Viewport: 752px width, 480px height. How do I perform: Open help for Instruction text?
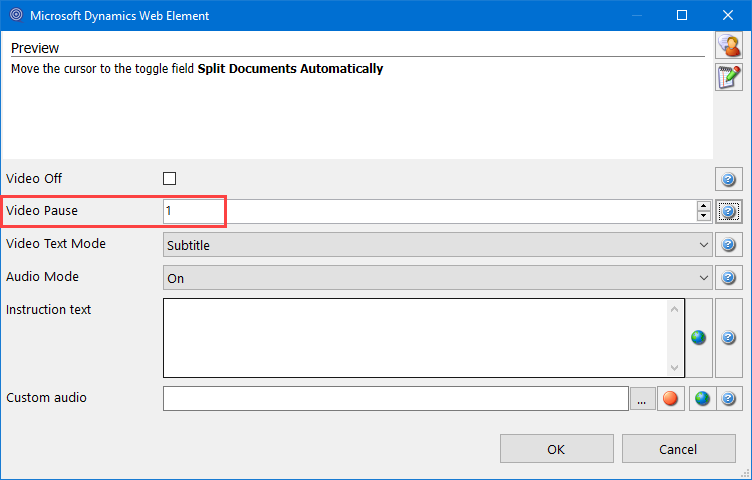coord(728,338)
